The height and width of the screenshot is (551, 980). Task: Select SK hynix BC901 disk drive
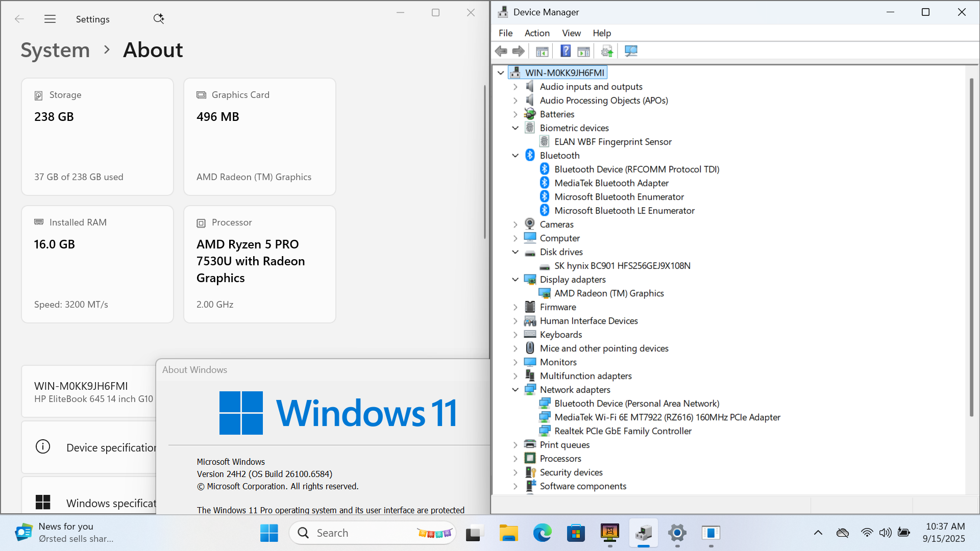[x=622, y=266]
